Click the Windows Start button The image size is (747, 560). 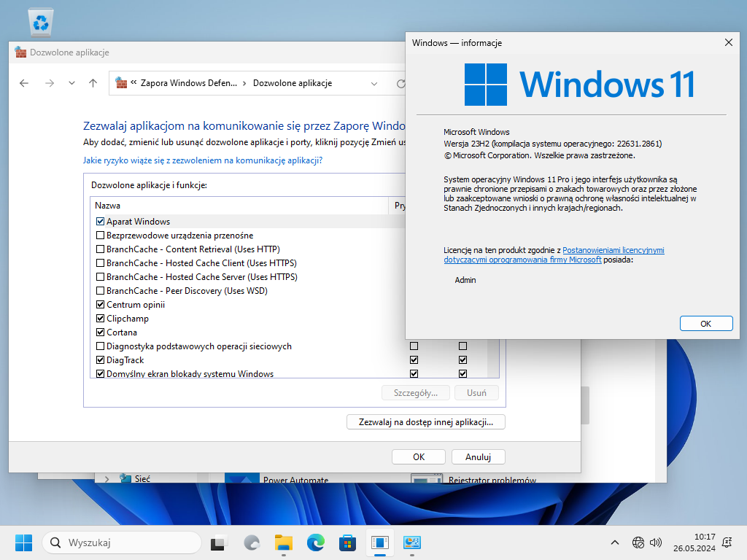23,542
